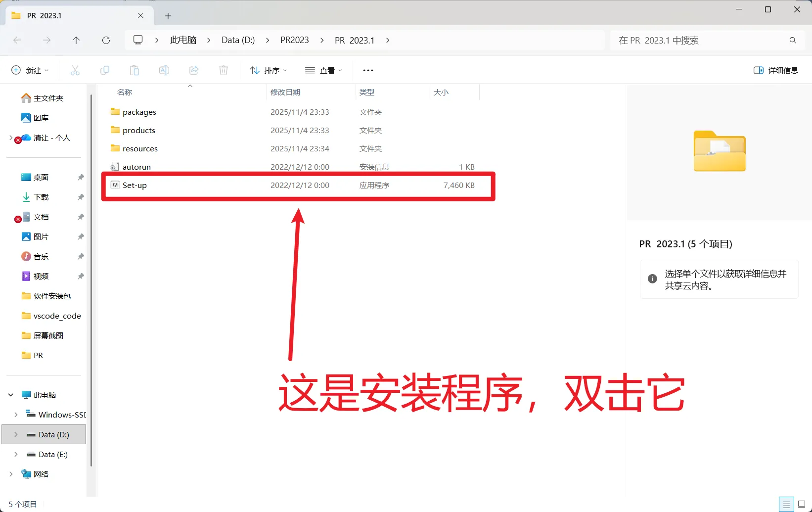Open 视频 quick access folder
Viewport: 812px width, 512px height.
pos(35,276)
